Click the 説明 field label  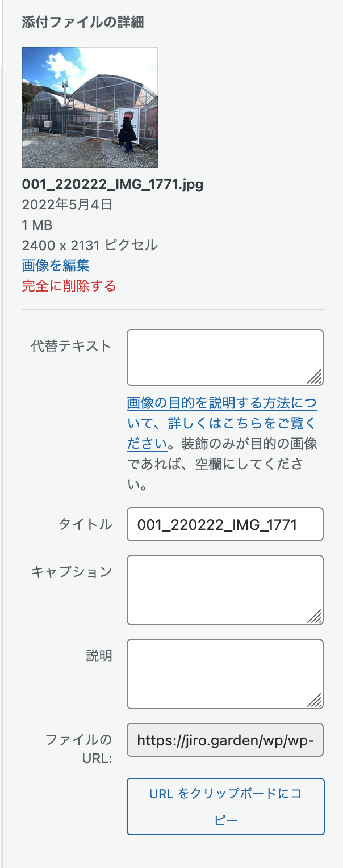[99, 656]
